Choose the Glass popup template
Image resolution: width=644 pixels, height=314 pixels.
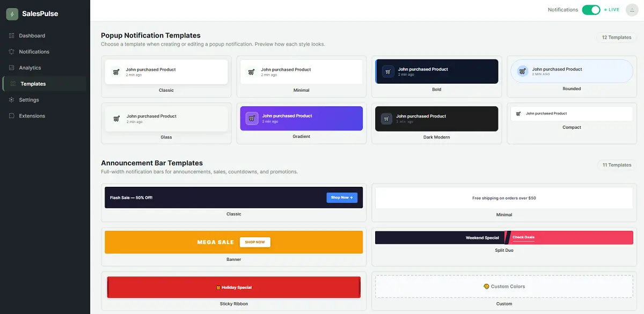coord(167,118)
